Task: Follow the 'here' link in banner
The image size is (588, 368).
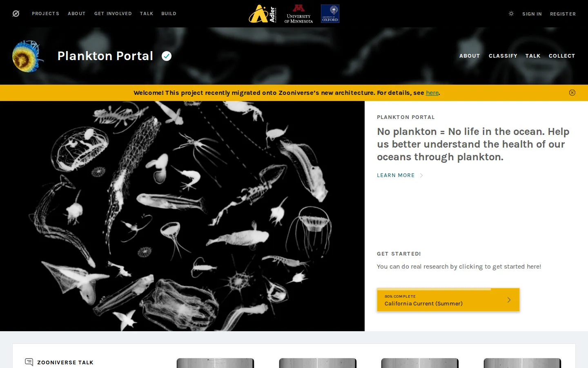Action: (x=432, y=93)
